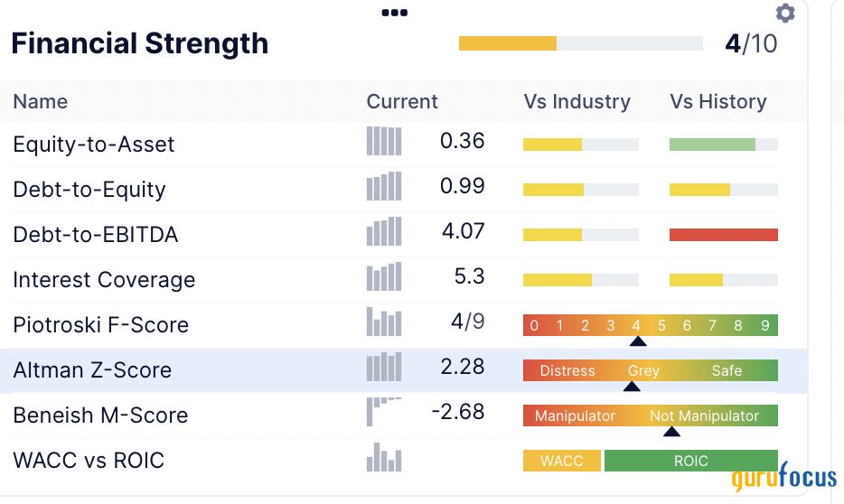Image resolution: width=844 pixels, height=504 pixels.
Task: Open Piotroski F-Score mini bar chart
Action: pyautogui.click(x=384, y=322)
